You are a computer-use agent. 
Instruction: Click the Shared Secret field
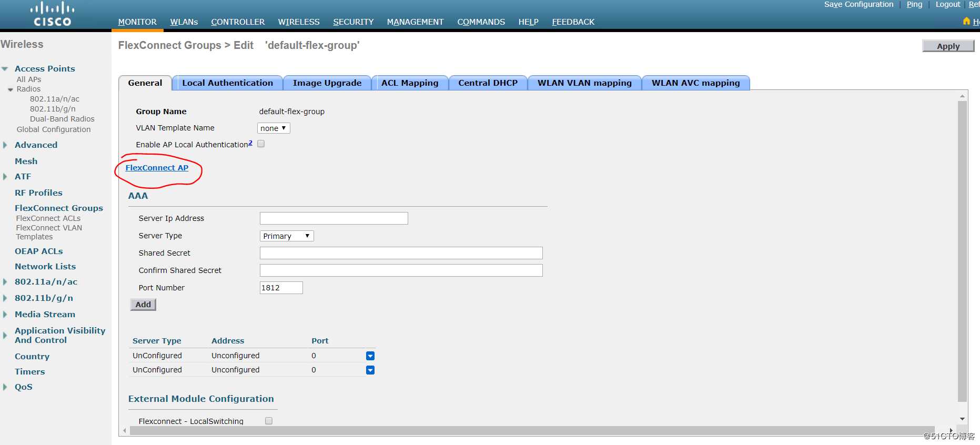(401, 253)
